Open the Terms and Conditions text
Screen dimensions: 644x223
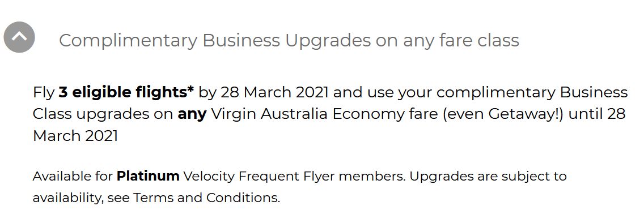click(x=206, y=198)
